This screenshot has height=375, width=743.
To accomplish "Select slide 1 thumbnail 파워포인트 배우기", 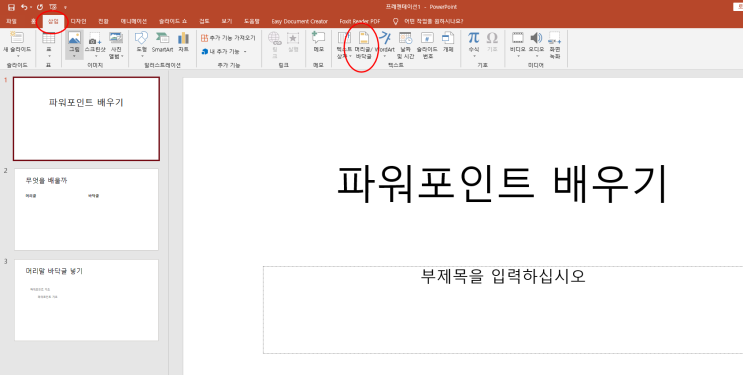I will coord(86,119).
